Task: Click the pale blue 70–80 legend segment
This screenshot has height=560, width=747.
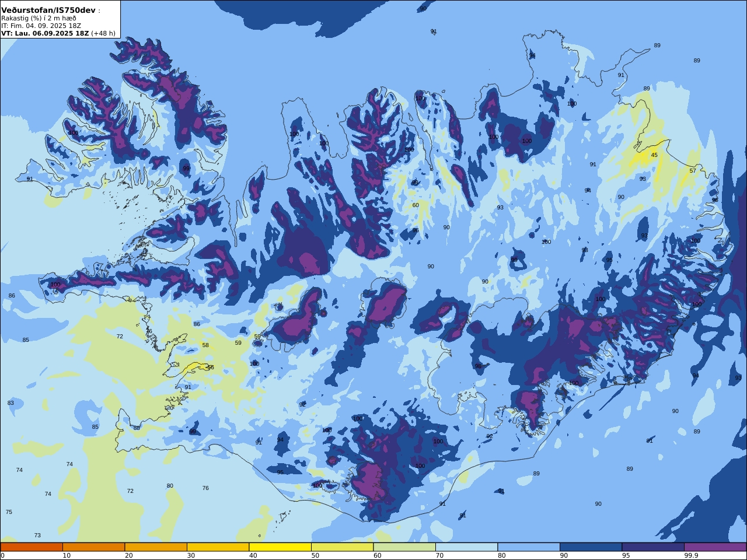Action: click(466, 547)
